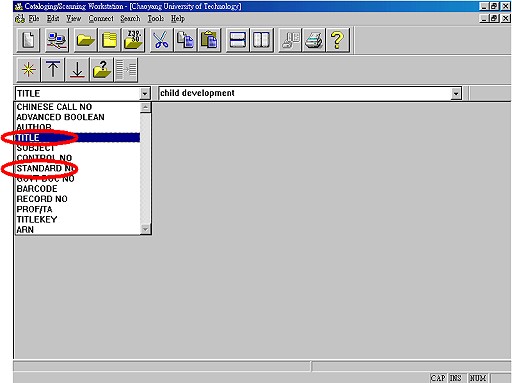This screenshot has width=512, height=383.
Task: Open the Search menu
Action: (x=130, y=19)
